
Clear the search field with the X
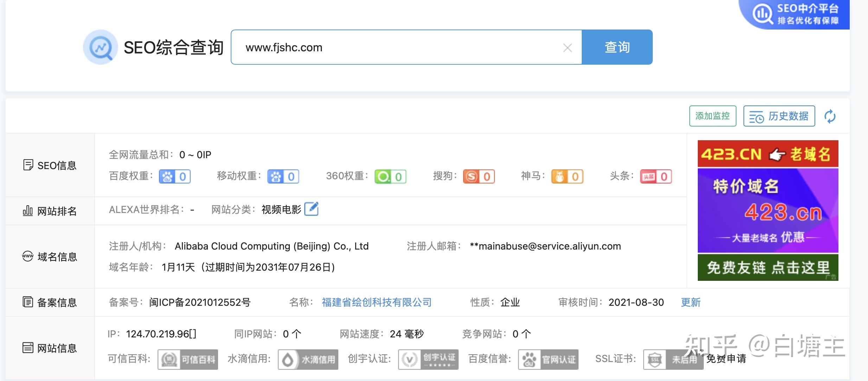point(567,48)
